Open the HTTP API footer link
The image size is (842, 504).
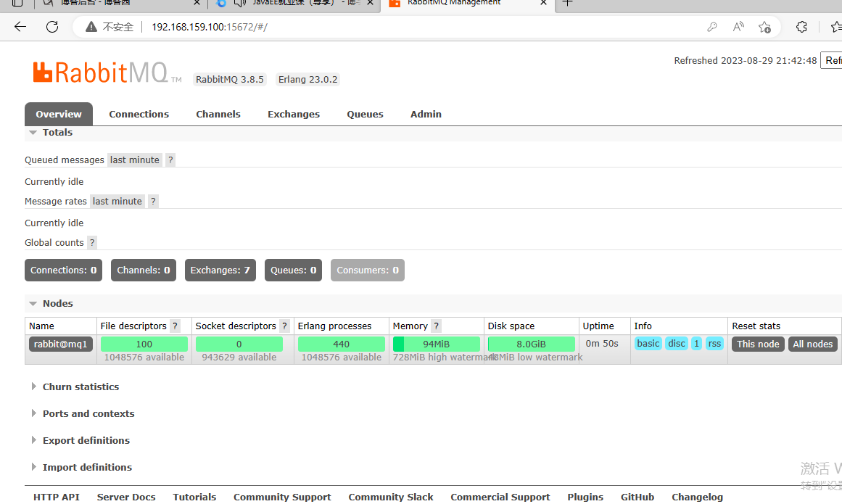57,497
